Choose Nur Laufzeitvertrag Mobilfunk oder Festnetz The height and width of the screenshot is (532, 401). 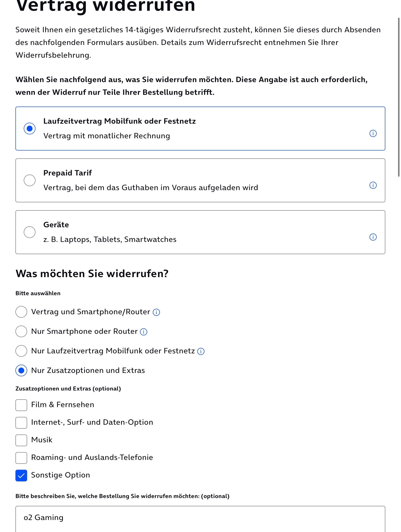tap(21, 351)
